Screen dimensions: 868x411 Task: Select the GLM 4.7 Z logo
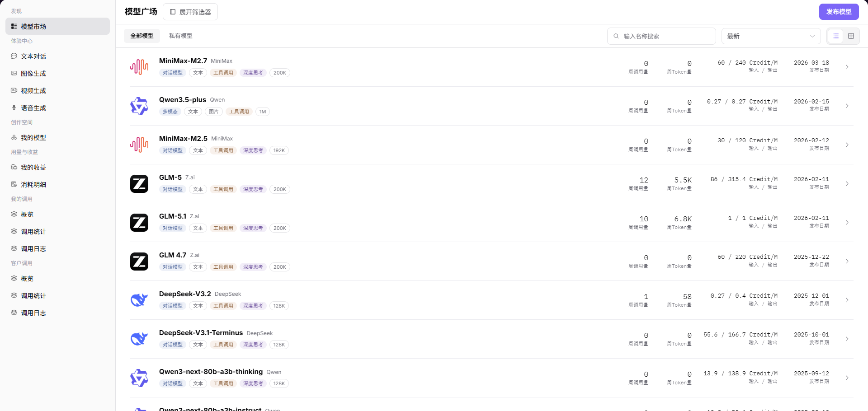(x=139, y=261)
